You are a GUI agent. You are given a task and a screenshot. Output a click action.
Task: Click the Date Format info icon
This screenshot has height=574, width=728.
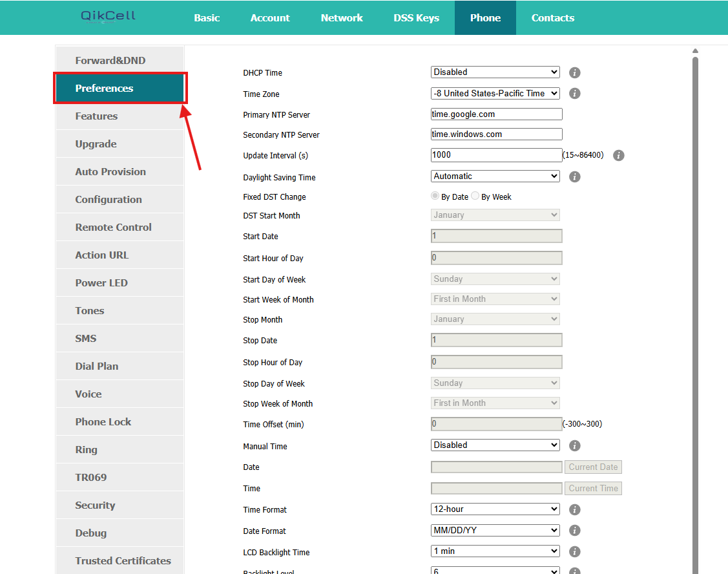pyautogui.click(x=574, y=531)
